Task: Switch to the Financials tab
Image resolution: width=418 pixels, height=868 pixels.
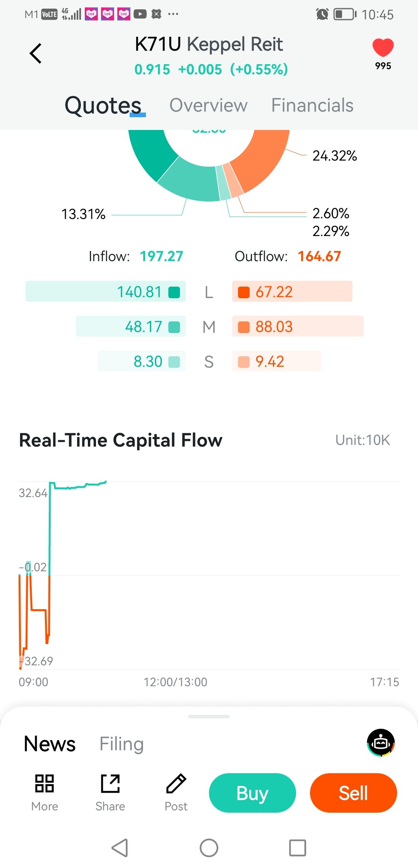Action: point(312,105)
